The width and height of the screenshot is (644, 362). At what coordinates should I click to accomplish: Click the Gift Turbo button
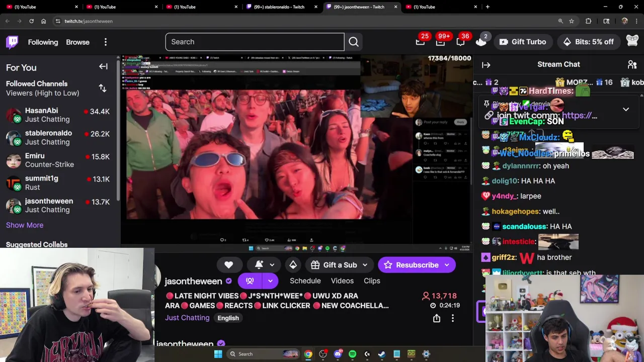tap(522, 42)
